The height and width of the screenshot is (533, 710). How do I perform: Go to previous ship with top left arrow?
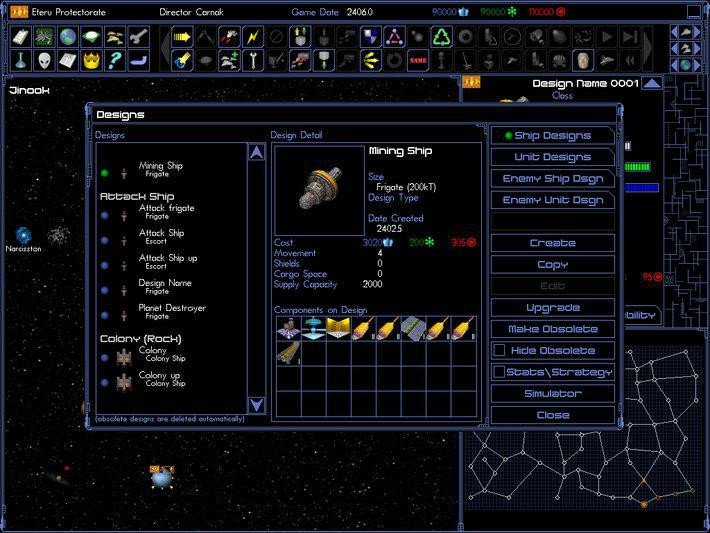tap(674, 32)
